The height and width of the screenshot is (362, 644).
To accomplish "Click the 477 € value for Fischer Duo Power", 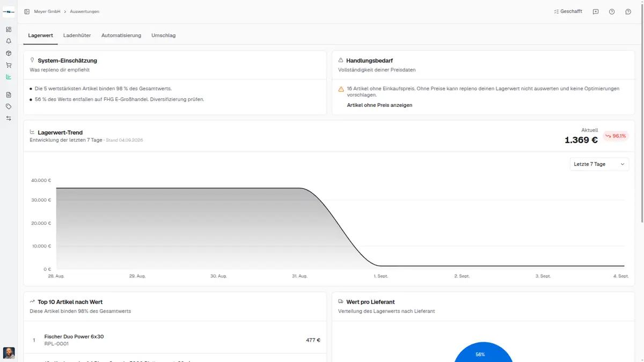I will 313,340.
